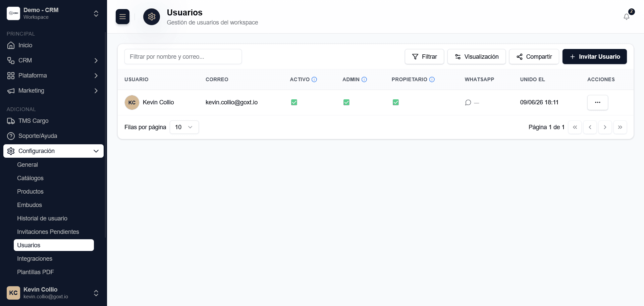Open the rows per page dropdown
This screenshot has width=644, height=306.
pos(184,127)
